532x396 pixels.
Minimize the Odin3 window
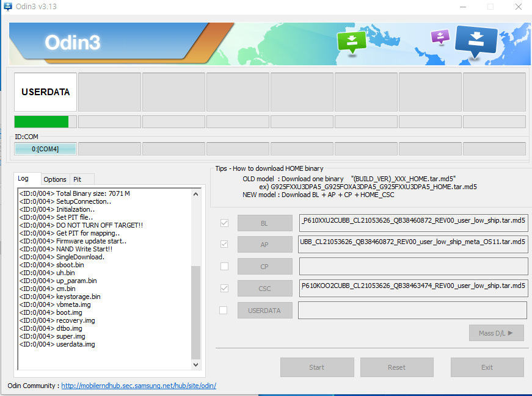point(463,7)
